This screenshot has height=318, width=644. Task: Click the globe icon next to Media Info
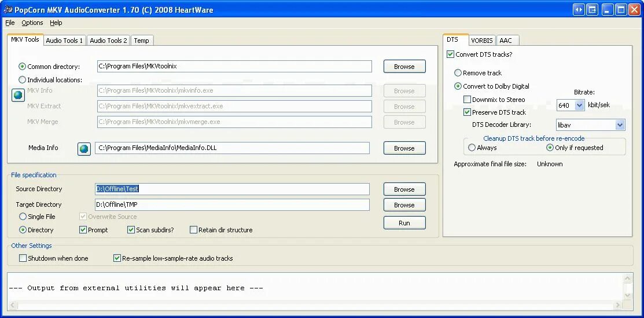click(x=84, y=149)
